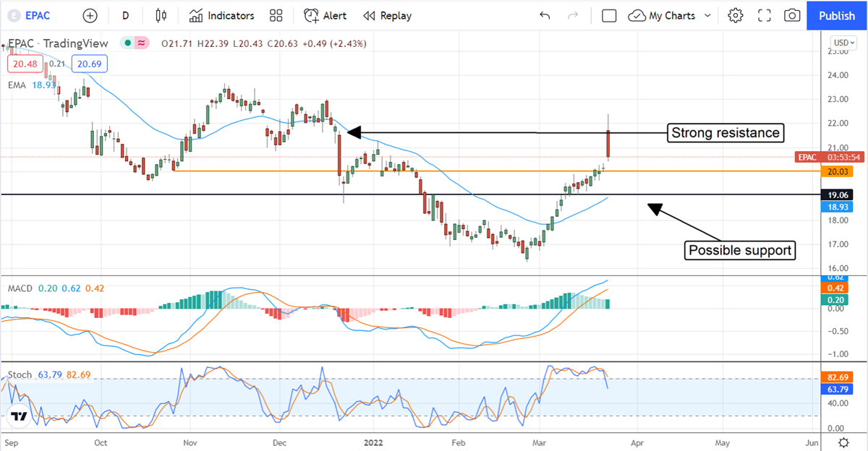868x451 pixels.
Task: Expand the USD currency dropdown
Action: [x=843, y=43]
